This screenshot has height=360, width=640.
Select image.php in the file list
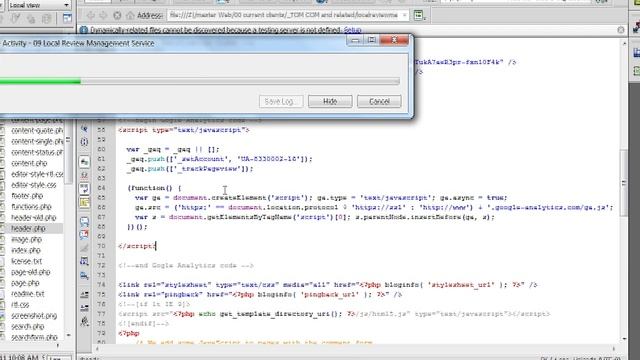tap(27, 240)
